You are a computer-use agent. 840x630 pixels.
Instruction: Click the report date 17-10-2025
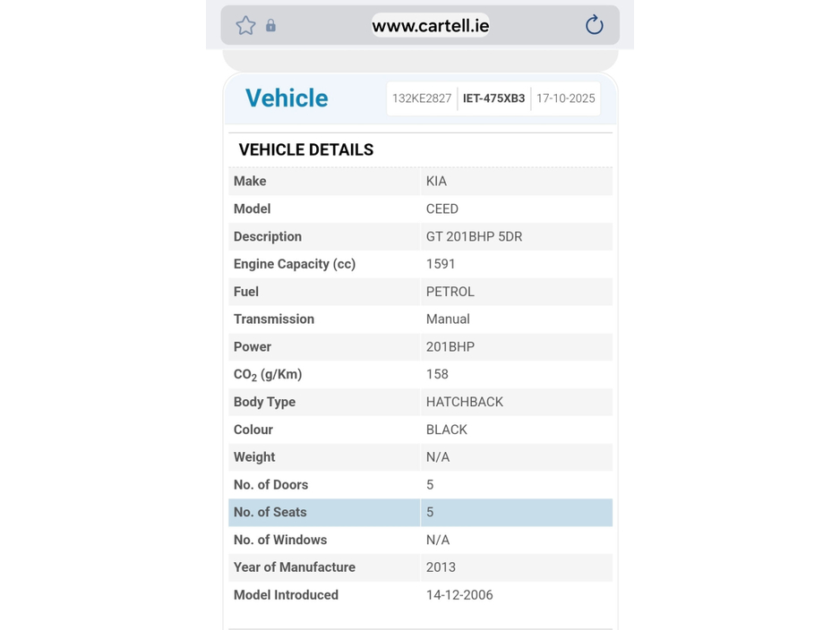[565, 98]
